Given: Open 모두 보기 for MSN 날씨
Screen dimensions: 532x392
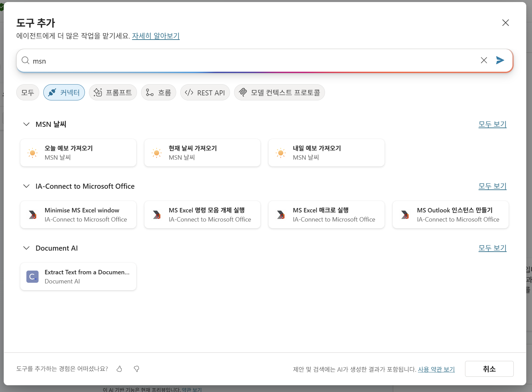Looking at the screenshot, I should [492, 124].
